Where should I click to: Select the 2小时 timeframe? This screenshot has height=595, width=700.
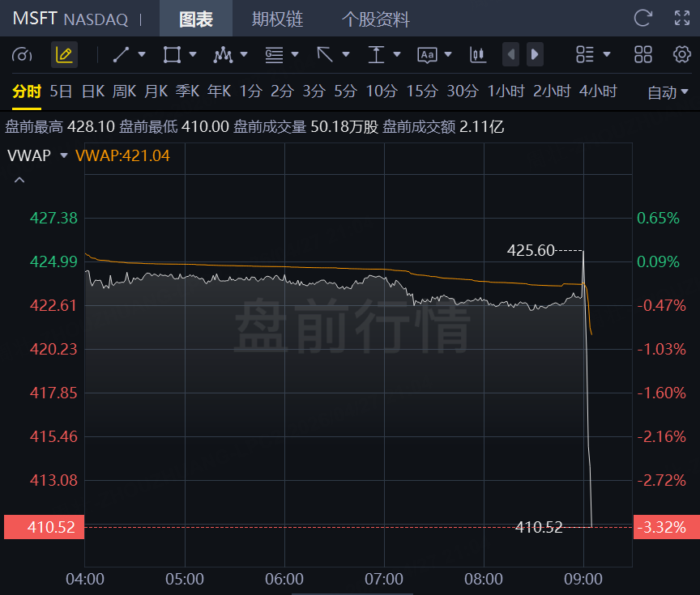552,91
